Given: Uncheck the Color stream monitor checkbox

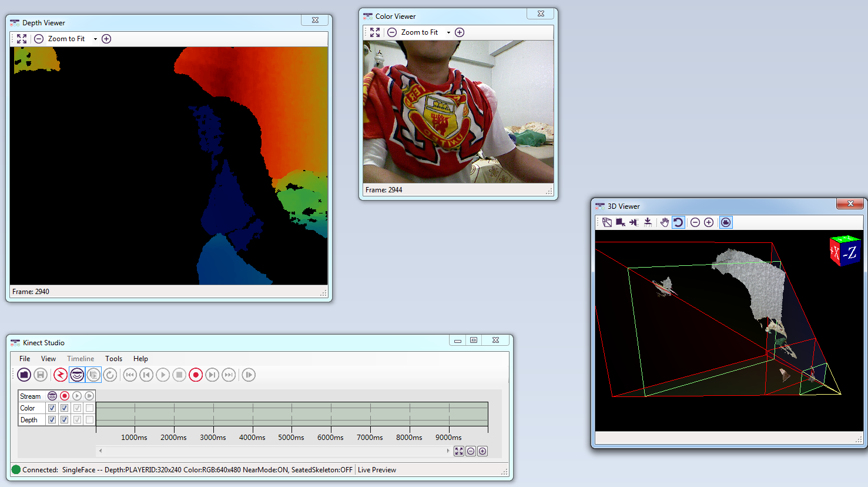Looking at the screenshot, I should tap(52, 408).
